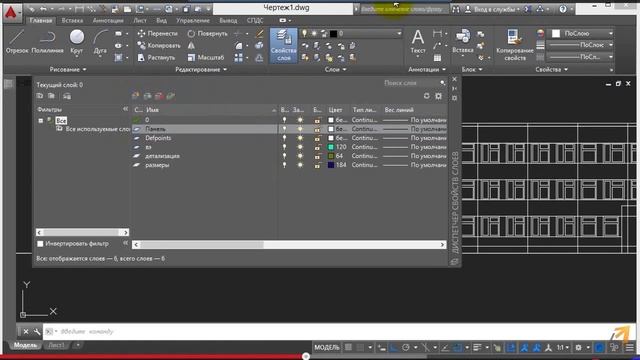Click the Перенести move tool
The image size is (640, 360).
(x=158, y=33)
